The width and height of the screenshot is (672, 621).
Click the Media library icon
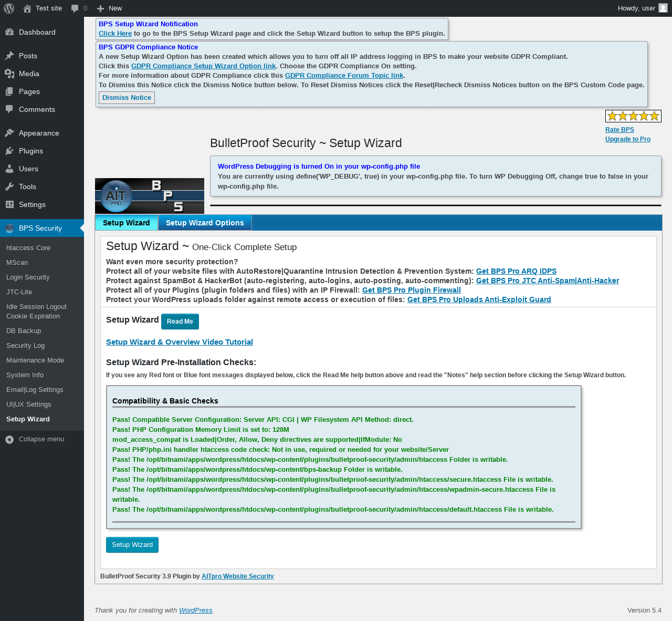9,74
